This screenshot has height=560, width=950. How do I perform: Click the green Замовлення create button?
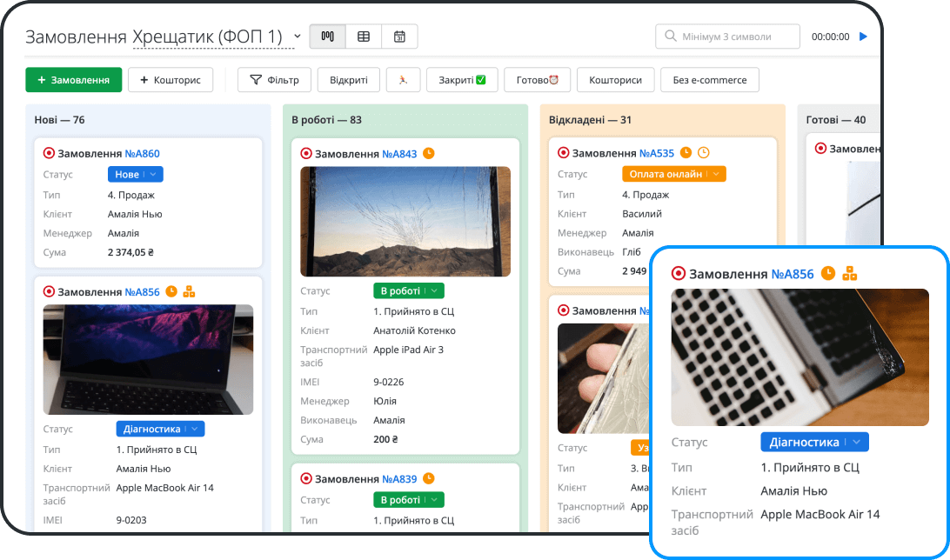73,80
